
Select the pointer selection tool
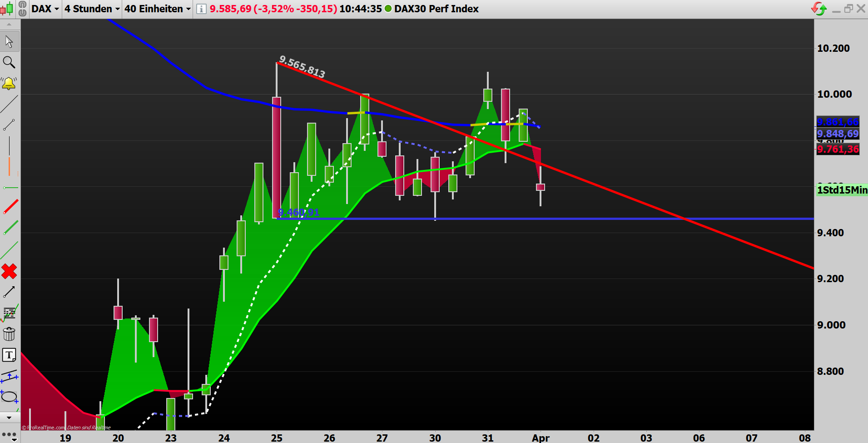pos(9,41)
